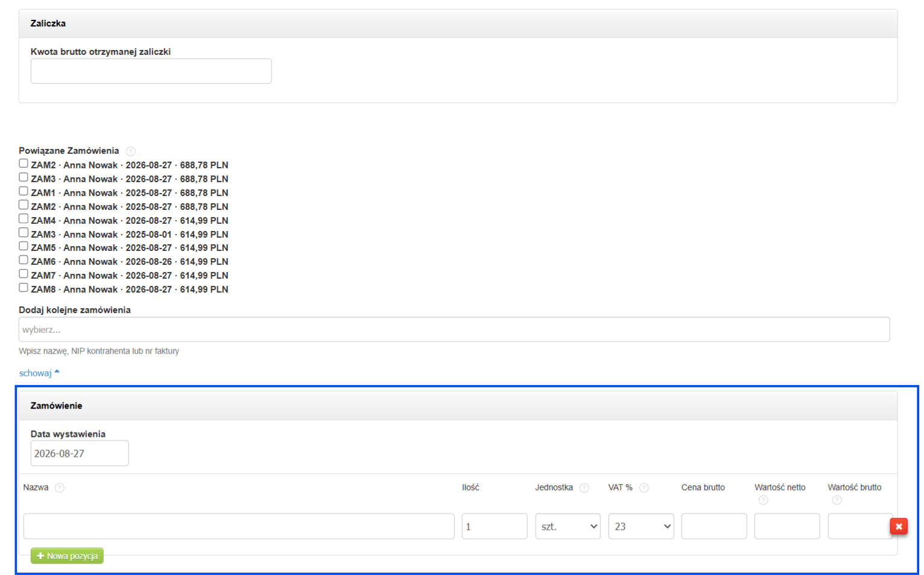Click the Wartość brutto input field
Viewport: 924px width, 575px height.
point(859,526)
